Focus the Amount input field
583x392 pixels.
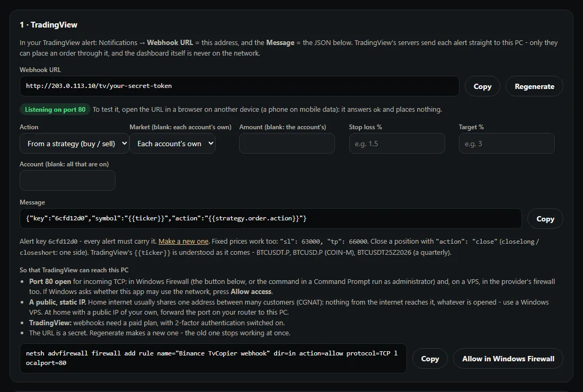[287, 144]
